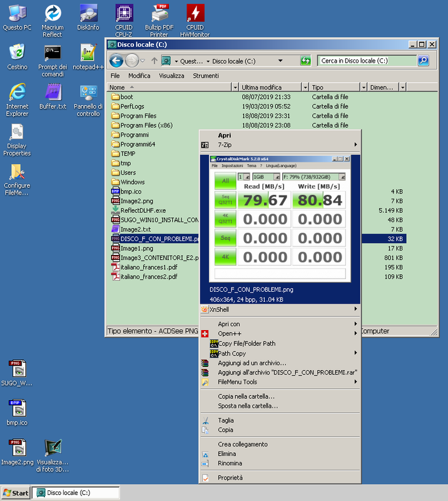Choose Taglia in context menu
The width and height of the screenshot is (448, 501).
click(x=280, y=420)
